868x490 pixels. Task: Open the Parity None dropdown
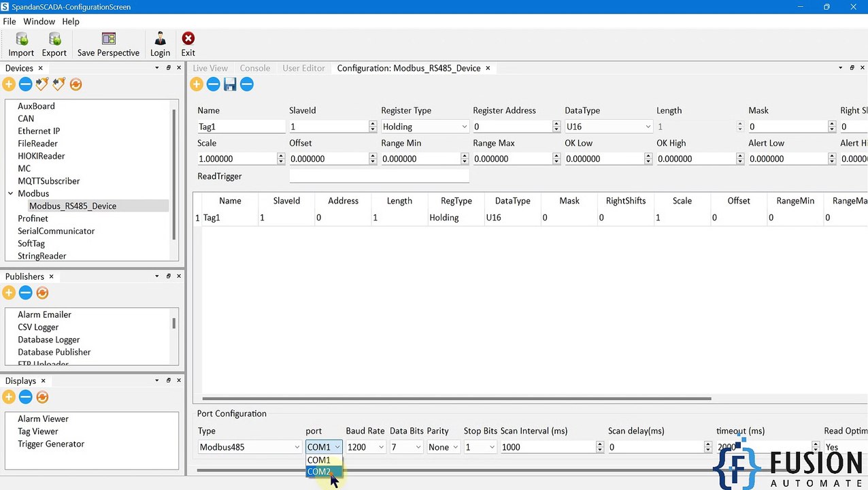coord(444,447)
